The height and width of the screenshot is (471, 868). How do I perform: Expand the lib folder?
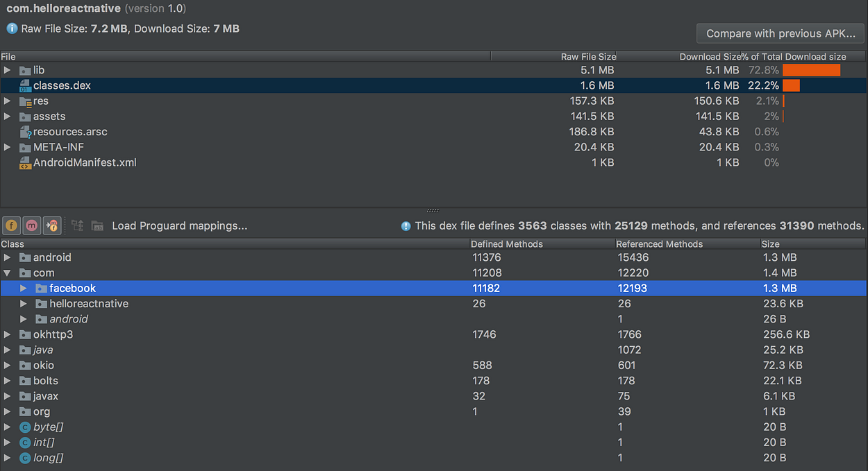click(7, 70)
